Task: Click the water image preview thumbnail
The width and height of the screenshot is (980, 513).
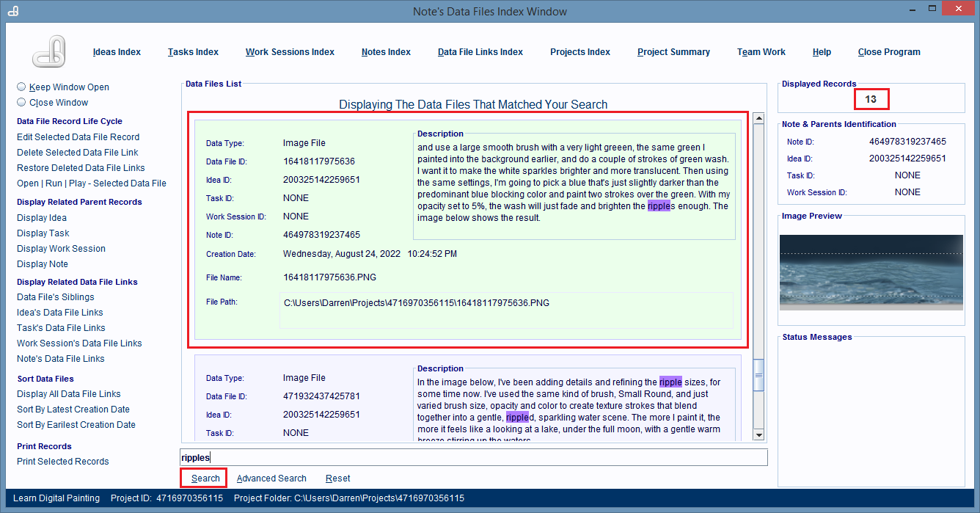Action: [871, 272]
